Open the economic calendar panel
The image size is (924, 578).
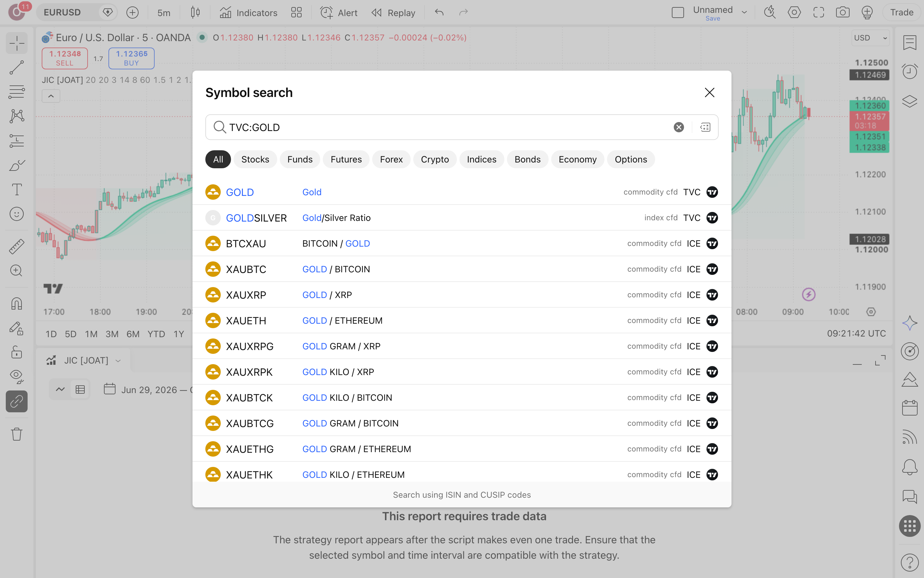tap(910, 408)
